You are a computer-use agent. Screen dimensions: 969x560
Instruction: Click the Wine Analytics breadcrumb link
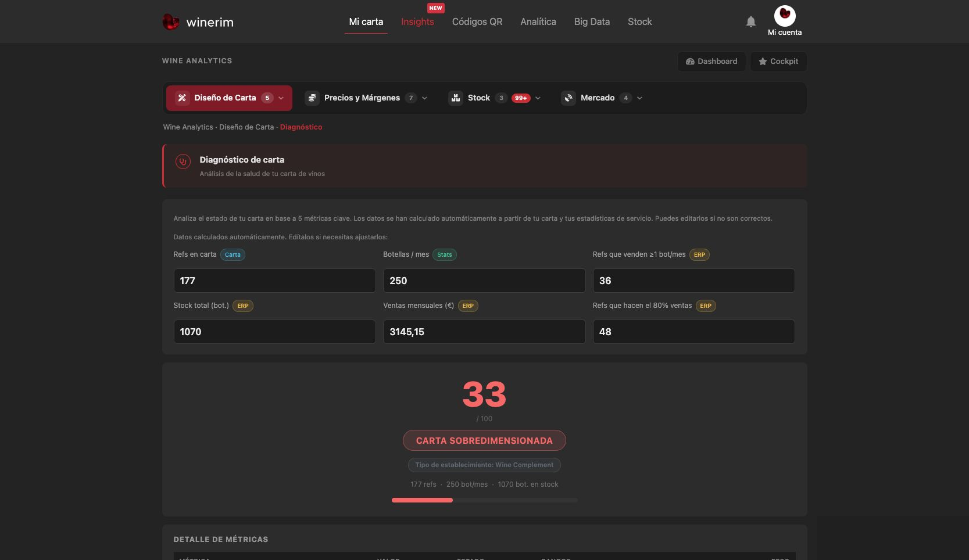click(188, 127)
